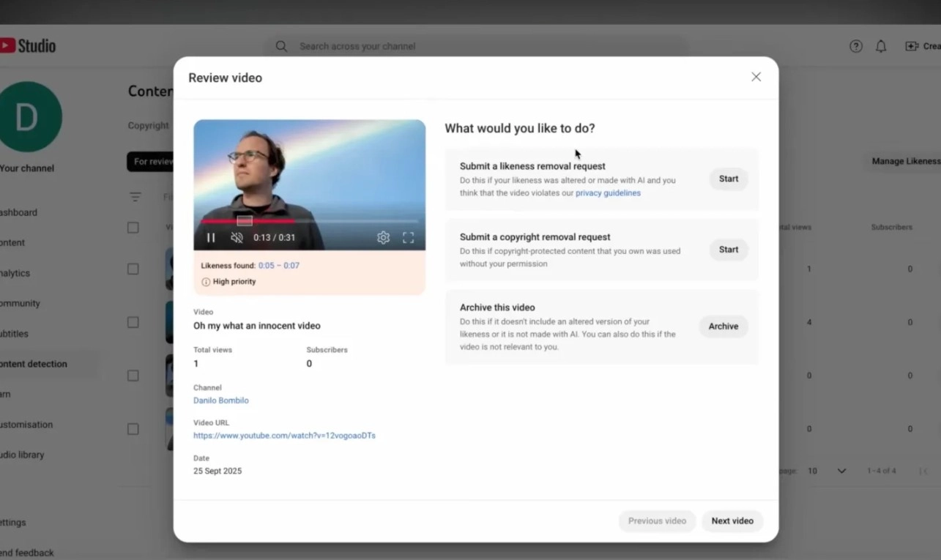
Task: Open the video player settings gear
Action: 383,238
